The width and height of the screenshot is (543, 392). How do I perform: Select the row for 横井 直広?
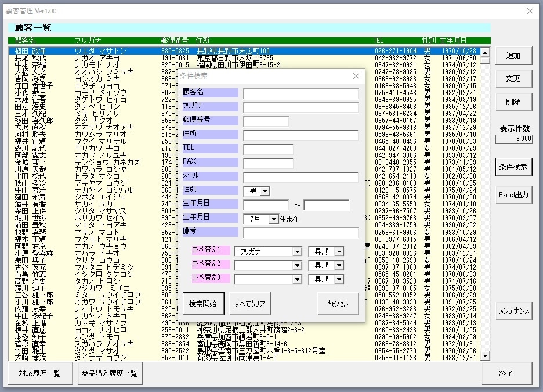244,330
